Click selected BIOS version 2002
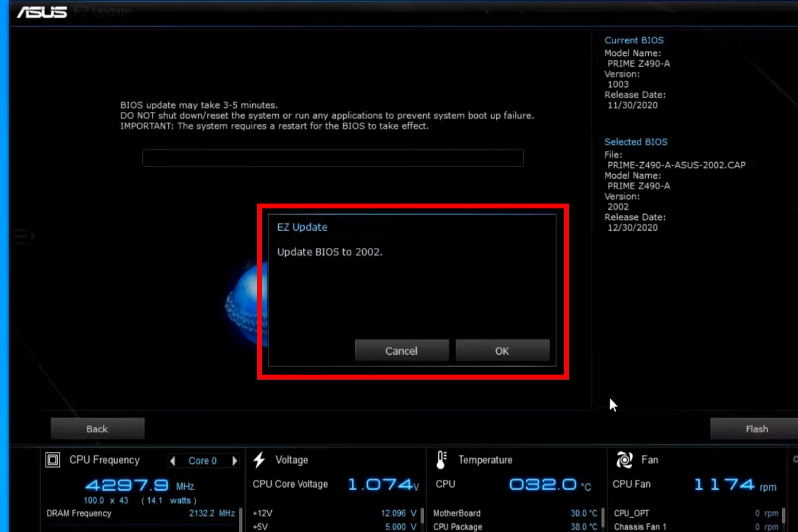The image size is (798, 532). click(x=618, y=207)
